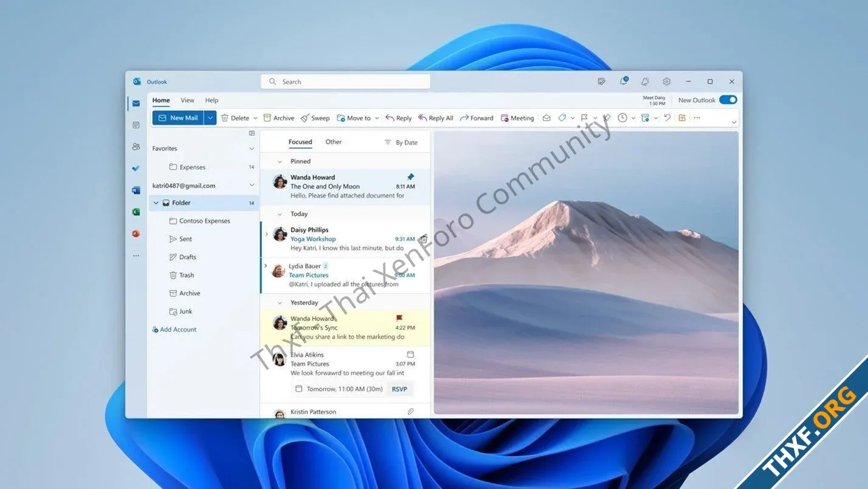Sort messages using By Date
Viewport: 868px width, 489px height.
(401, 142)
